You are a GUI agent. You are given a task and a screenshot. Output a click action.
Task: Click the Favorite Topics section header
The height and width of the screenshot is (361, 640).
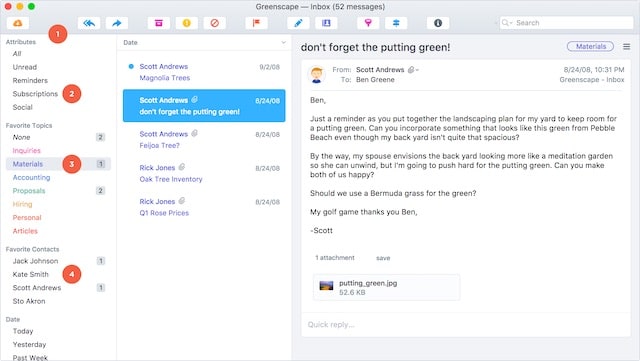(29, 125)
